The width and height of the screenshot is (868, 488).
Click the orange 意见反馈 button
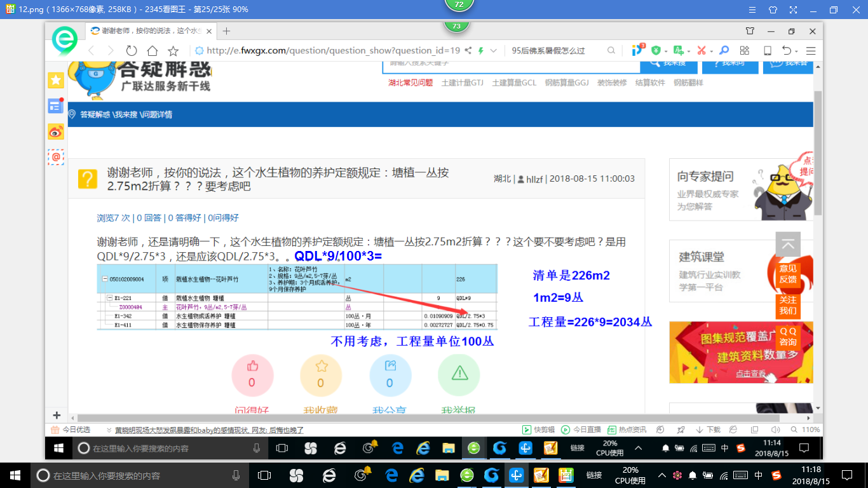point(788,273)
